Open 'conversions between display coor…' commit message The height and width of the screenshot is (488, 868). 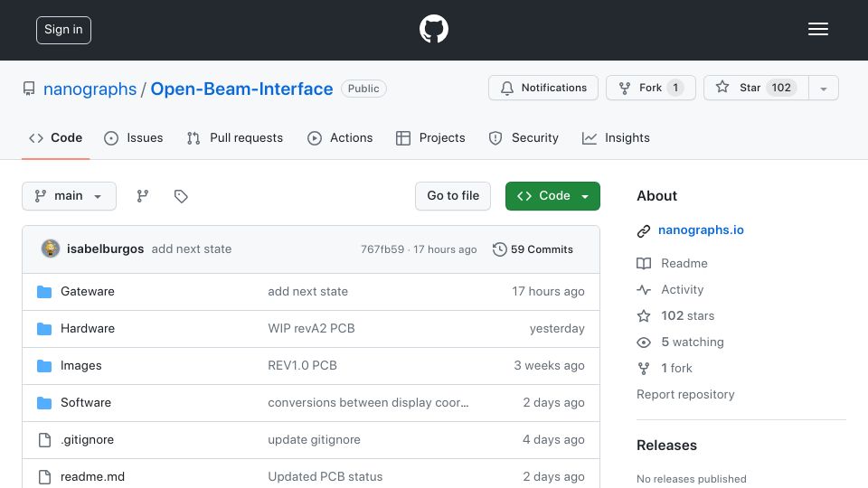[368, 403]
